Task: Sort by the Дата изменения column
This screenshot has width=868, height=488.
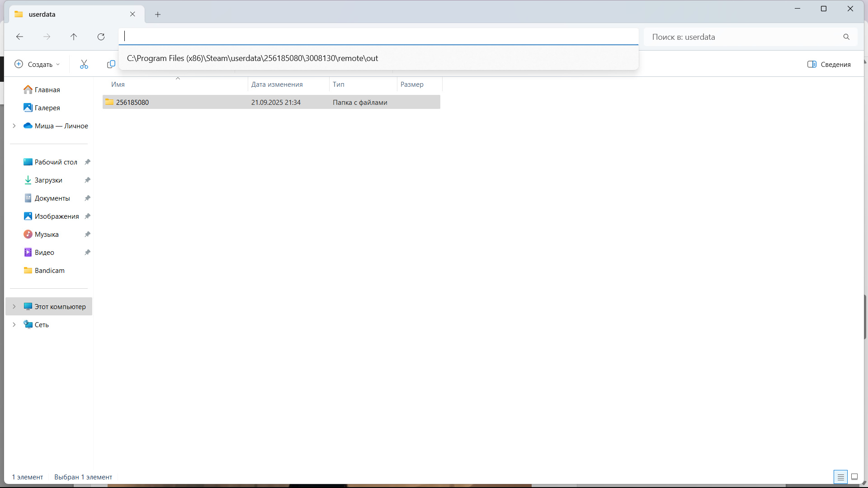Action: coord(277,84)
